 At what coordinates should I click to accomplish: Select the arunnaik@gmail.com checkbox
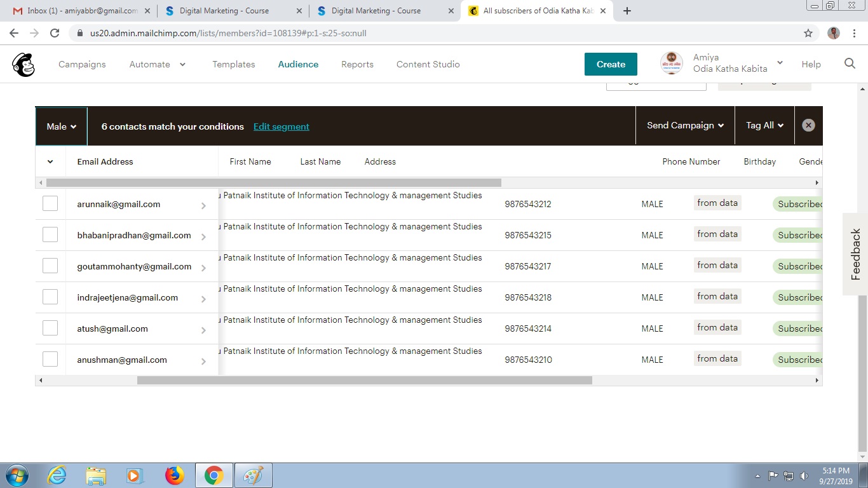(50, 204)
